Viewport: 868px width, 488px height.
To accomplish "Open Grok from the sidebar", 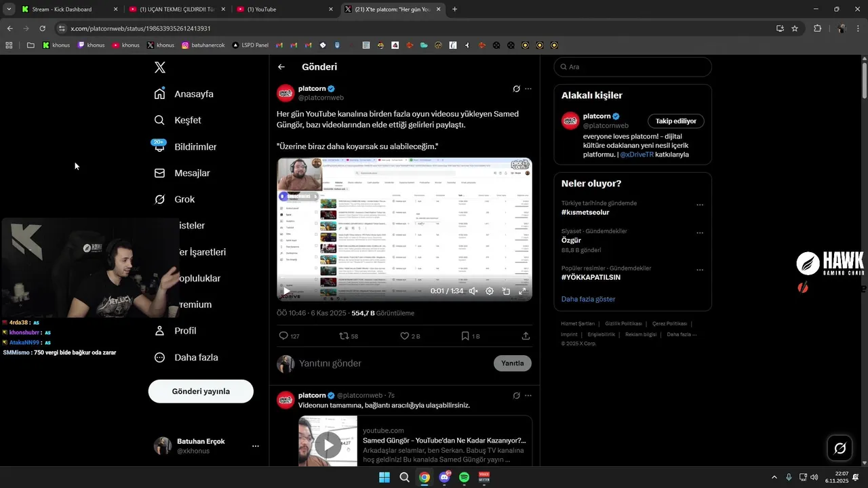I will tap(174, 199).
